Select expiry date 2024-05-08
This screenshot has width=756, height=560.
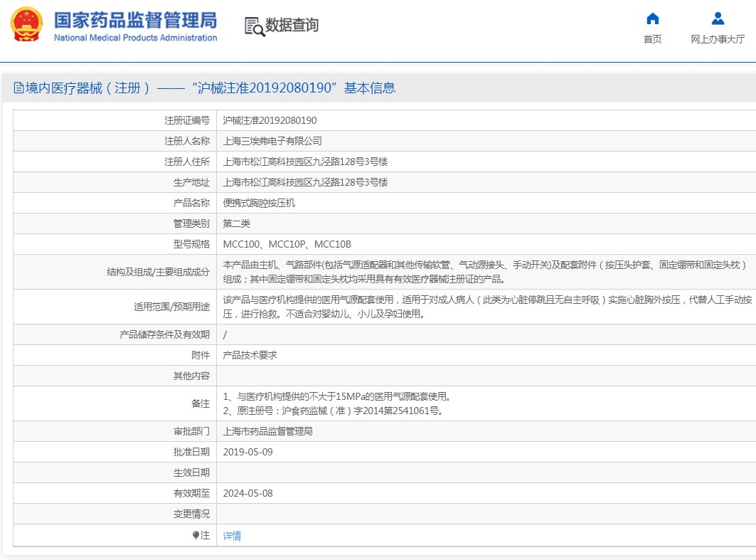click(x=247, y=493)
